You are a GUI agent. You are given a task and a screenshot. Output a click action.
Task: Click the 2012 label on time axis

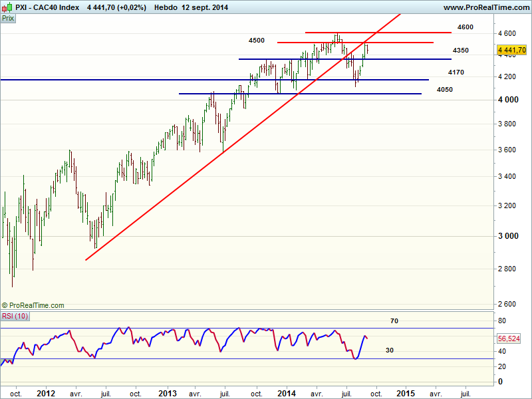click(46, 393)
